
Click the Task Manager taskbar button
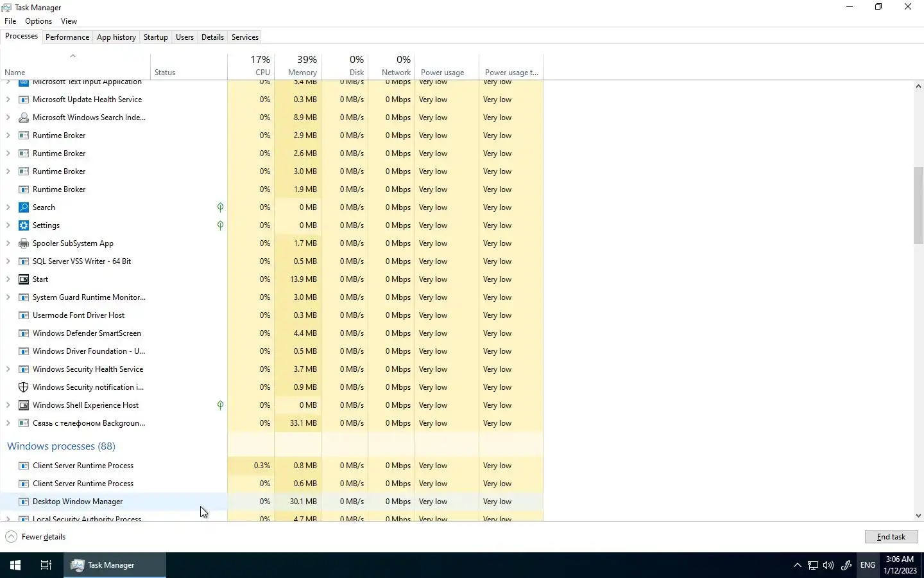tap(115, 565)
